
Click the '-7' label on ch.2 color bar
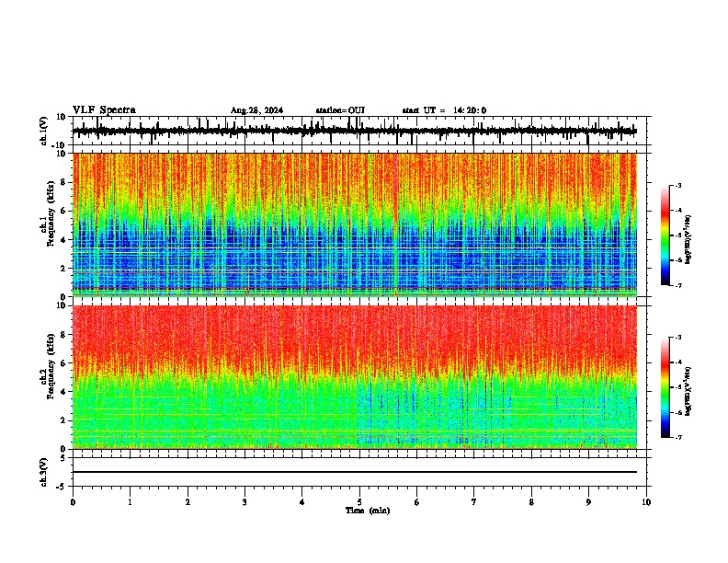point(678,437)
